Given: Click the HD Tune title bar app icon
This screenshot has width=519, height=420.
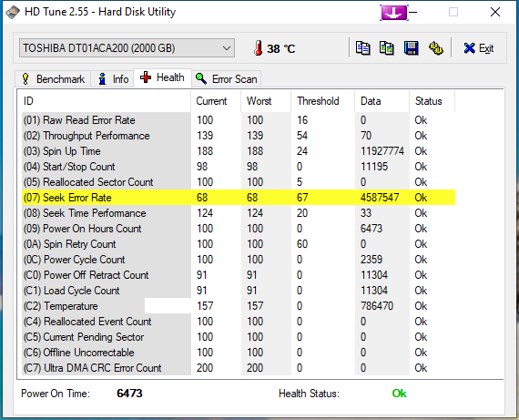Looking at the screenshot, I should click(x=12, y=12).
